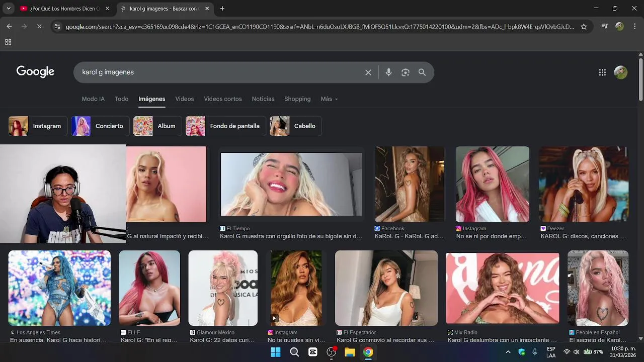Open the Google apps grid
The image size is (644, 362).
(602, 72)
